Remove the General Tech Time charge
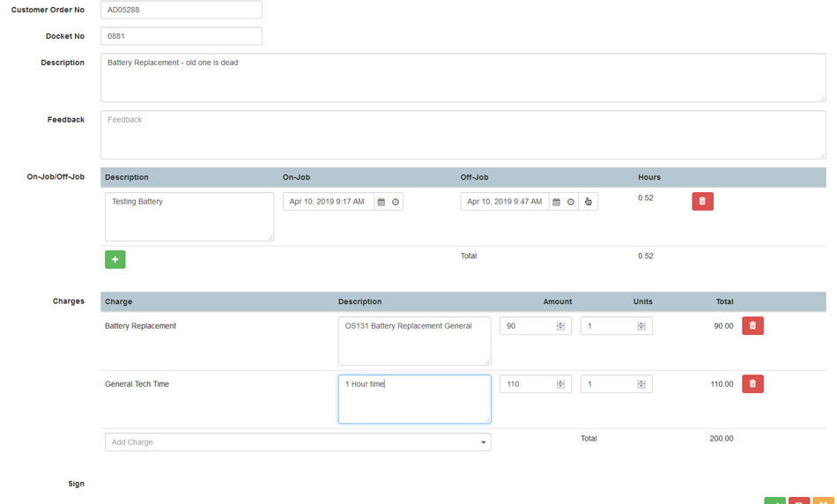837x504 pixels. tap(752, 384)
